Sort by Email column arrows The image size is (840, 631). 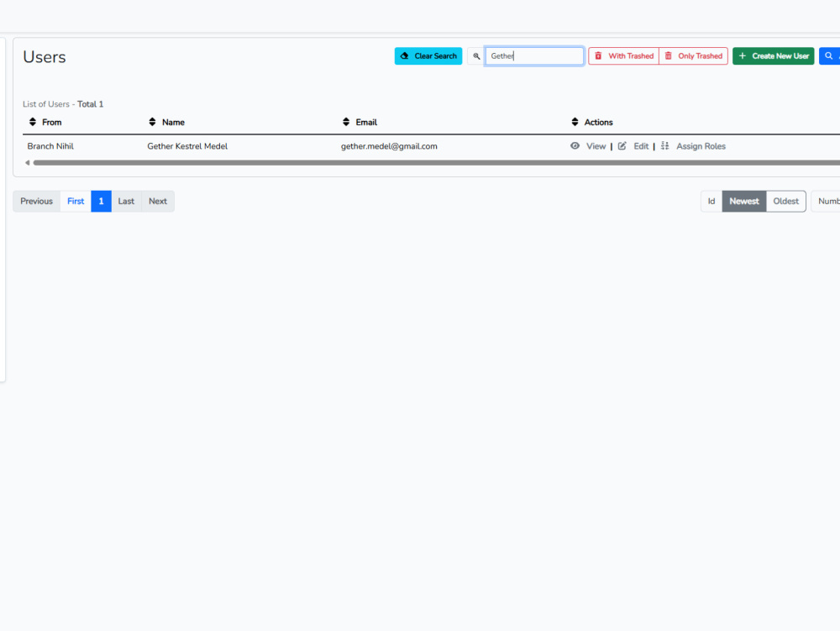[x=346, y=122]
